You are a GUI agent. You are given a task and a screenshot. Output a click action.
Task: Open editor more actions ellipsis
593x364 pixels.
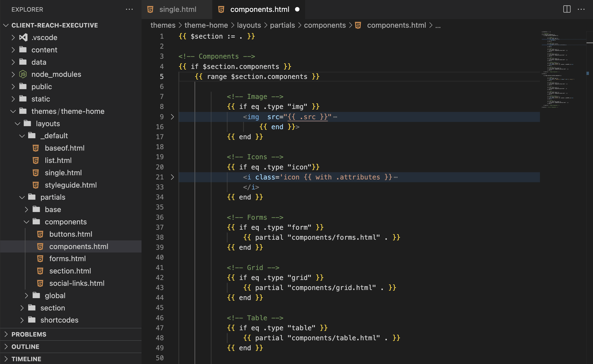581,9
